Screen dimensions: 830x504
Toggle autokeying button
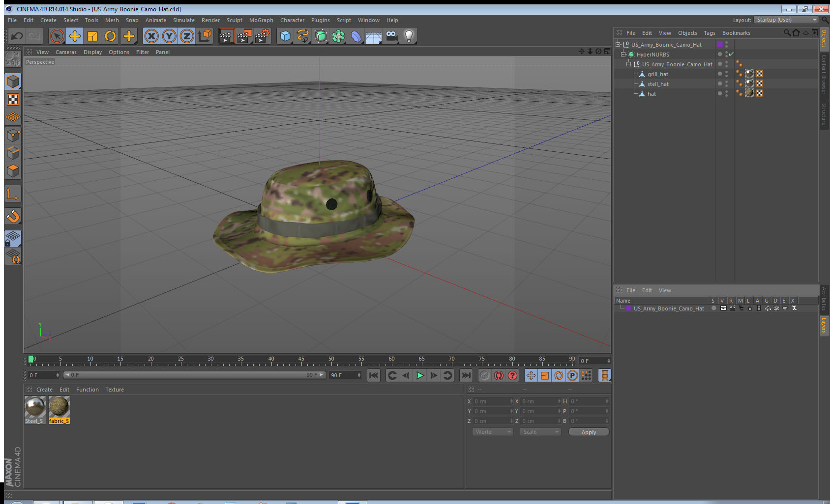pyautogui.click(x=499, y=375)
